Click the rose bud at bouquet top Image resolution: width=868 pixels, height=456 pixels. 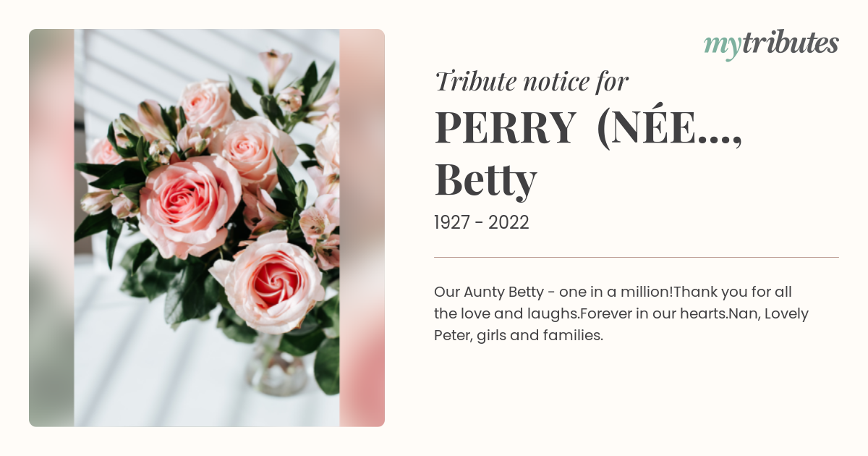[x=275, y=65]
